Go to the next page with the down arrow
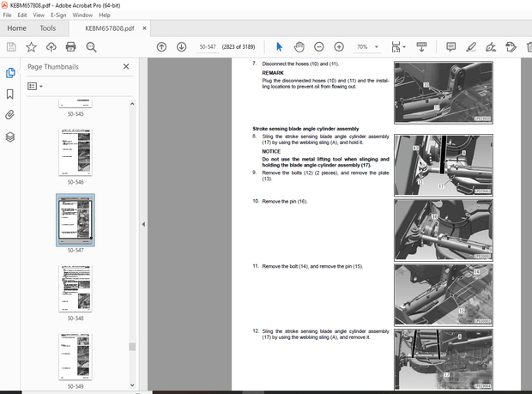 tap(182, 47)
